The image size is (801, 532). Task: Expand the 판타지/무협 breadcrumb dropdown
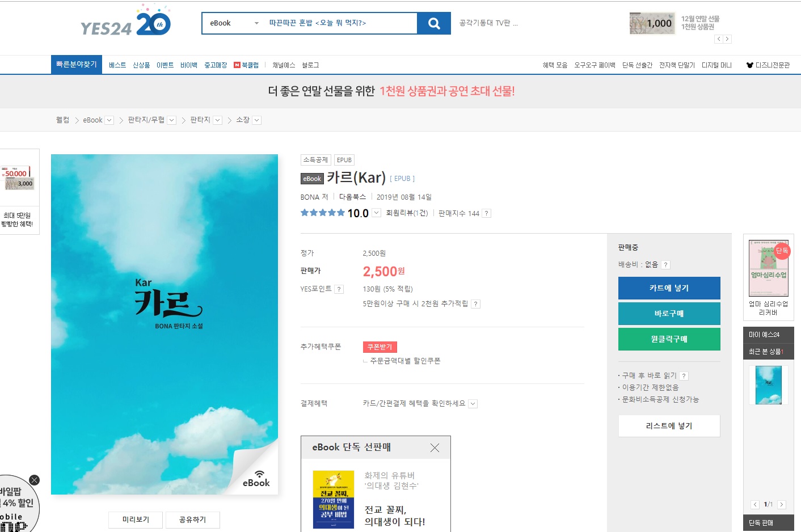[172, 120]
